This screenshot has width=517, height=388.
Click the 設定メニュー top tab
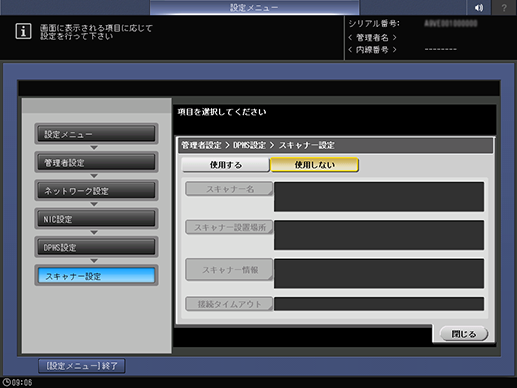[x=254, y=7]
